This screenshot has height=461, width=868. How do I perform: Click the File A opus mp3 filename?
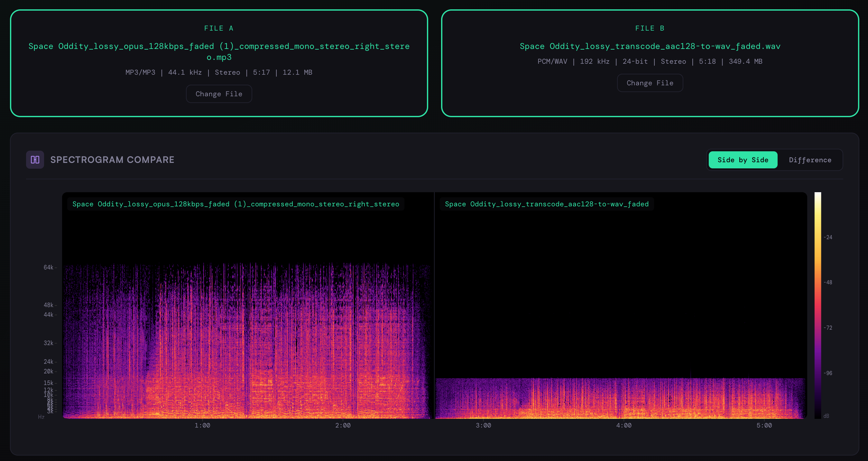click(x=219, y=51)
